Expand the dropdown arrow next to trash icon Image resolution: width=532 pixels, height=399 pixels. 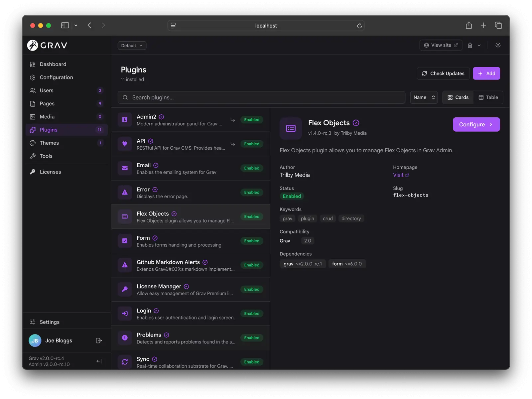(x=479, y=45)
